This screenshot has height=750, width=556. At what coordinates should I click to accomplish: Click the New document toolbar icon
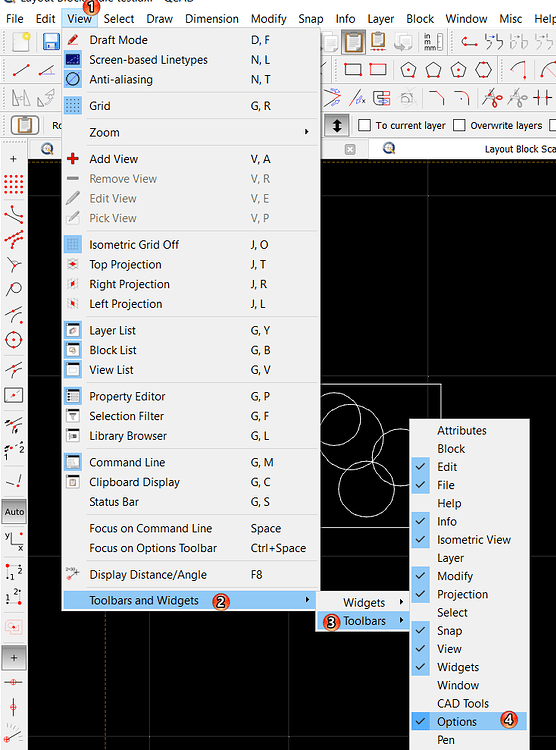[x=21, y=42]
